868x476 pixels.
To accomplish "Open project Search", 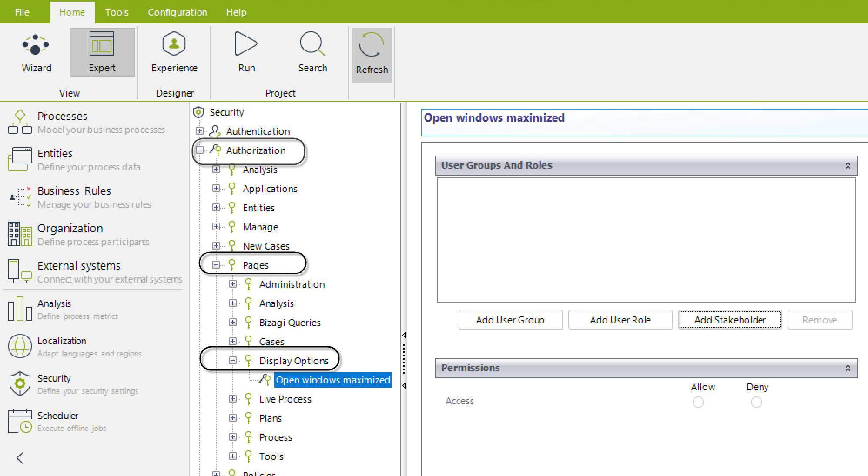I will 312,52.
